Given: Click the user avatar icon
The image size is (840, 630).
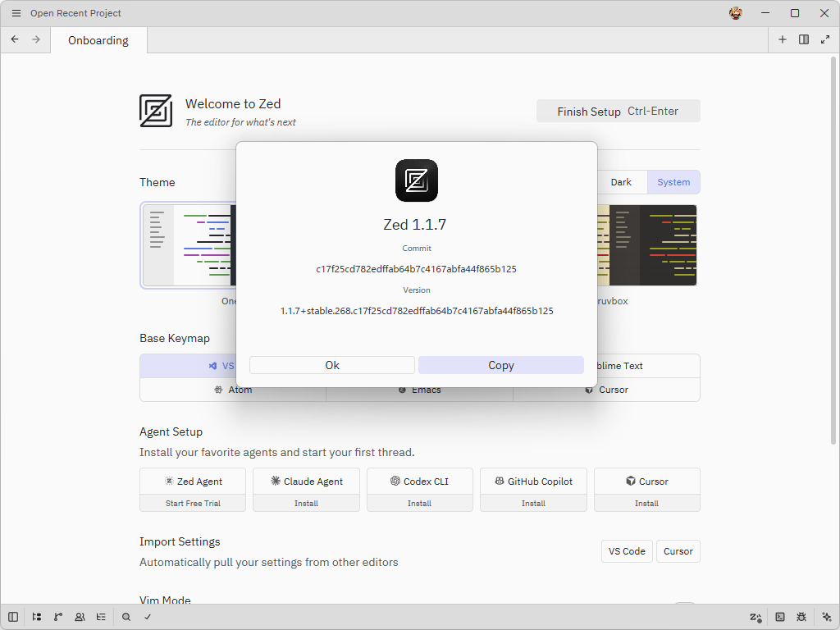Looking at the screenshot, I should tap(736, 13).
